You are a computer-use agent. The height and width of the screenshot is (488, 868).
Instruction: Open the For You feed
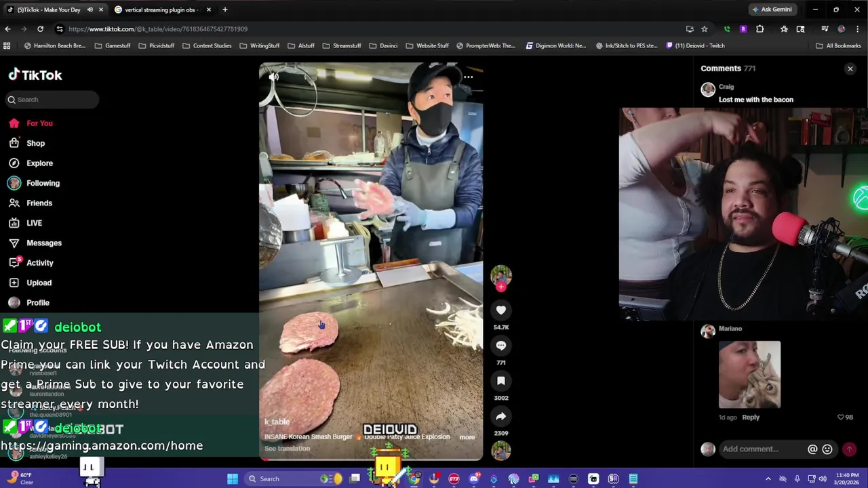(39, 123)
